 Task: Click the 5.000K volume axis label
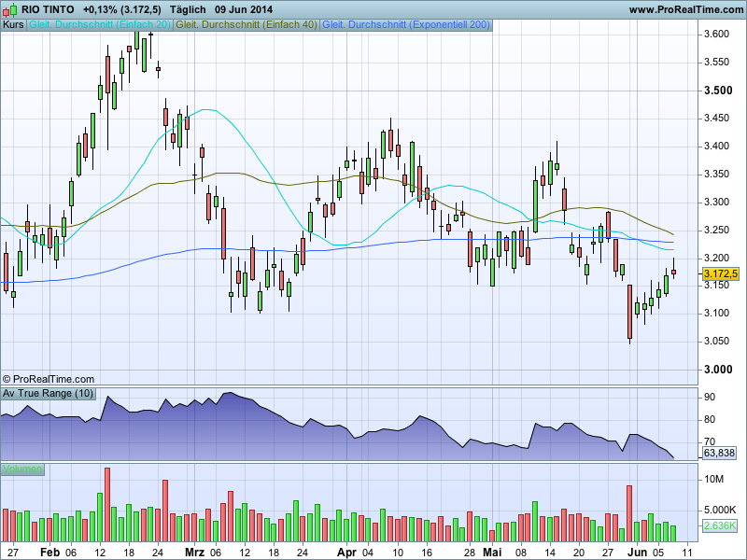pos(720,510)
